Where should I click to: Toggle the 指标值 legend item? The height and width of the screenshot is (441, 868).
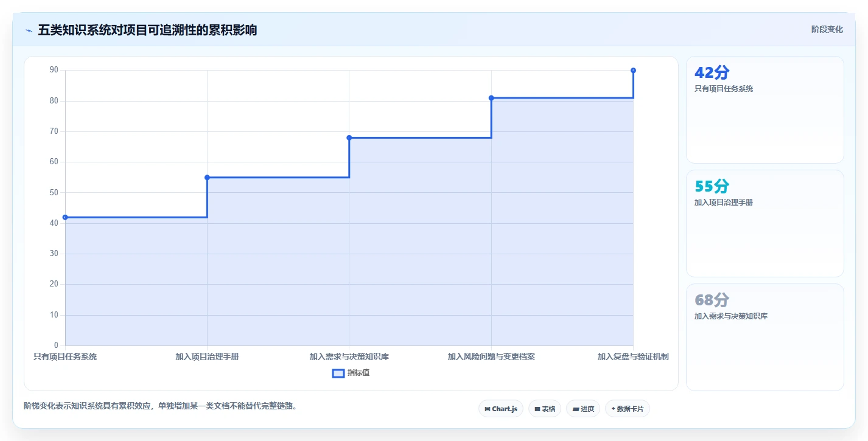pos(351,373)
